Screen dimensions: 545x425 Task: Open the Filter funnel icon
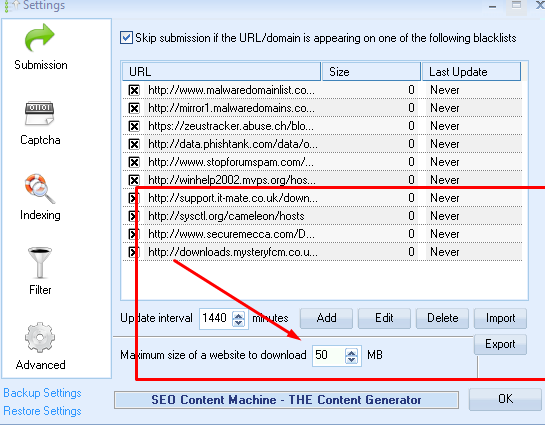point(40,263)
